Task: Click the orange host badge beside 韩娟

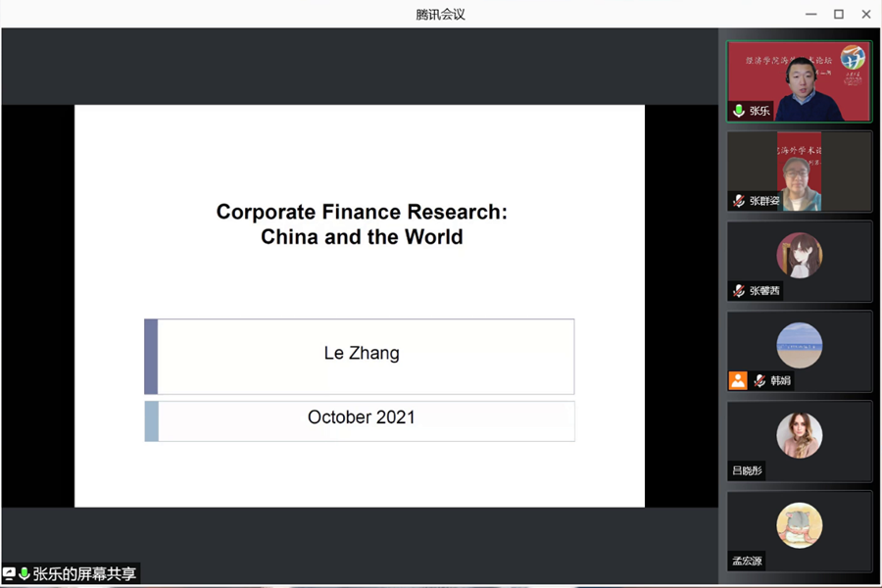Action: point(738,380)
